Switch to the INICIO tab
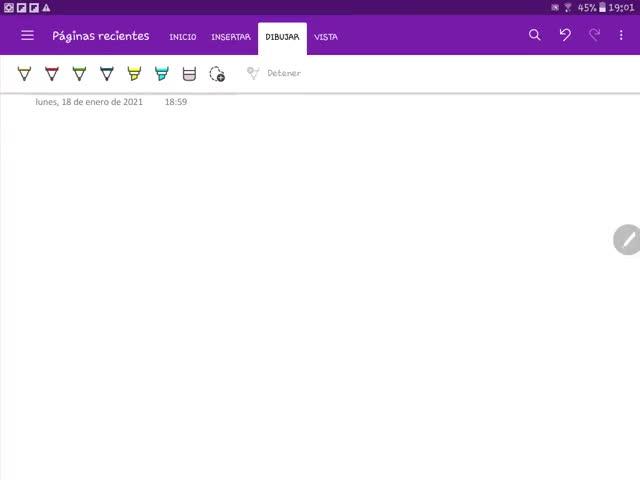 (x=183, y=37)
